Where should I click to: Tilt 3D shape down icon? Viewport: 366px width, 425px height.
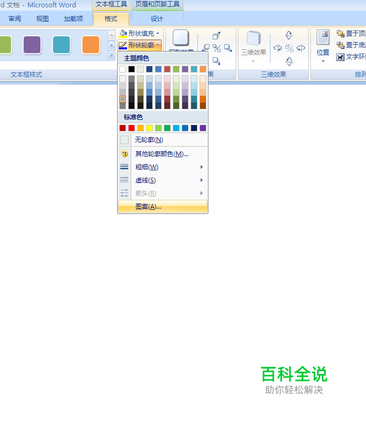(x=289, y=61)
